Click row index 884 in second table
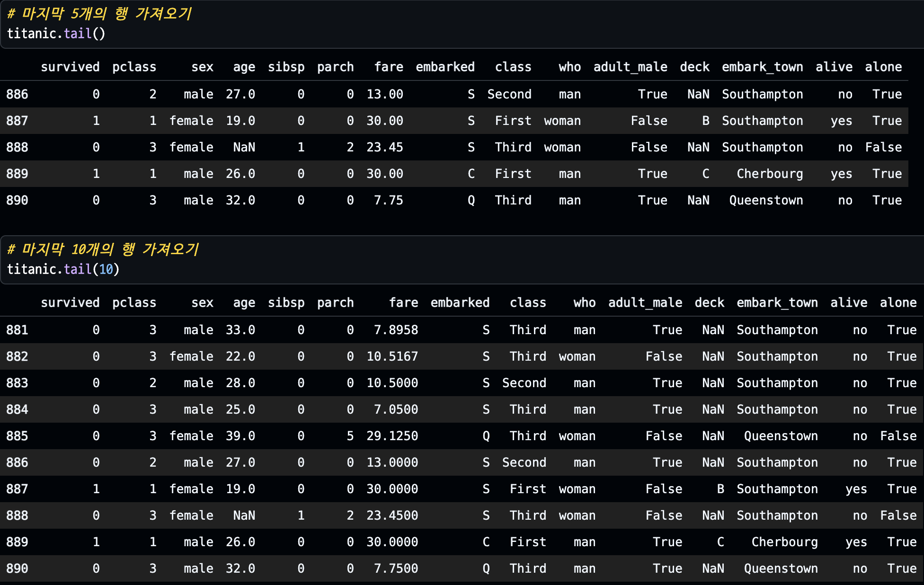Image resolution: width=924 pixels, height=585 pixels. (17, 409)
